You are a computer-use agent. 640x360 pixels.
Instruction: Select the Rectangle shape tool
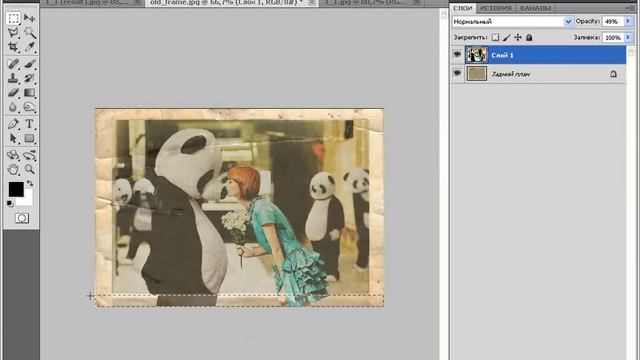point(29,138)
